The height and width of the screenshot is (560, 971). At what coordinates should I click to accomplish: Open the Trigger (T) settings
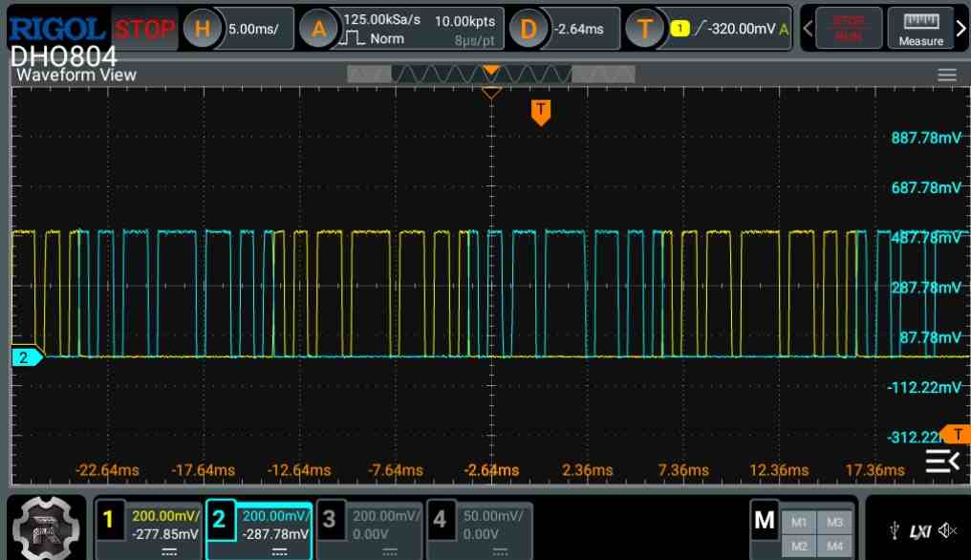[644, 29]
